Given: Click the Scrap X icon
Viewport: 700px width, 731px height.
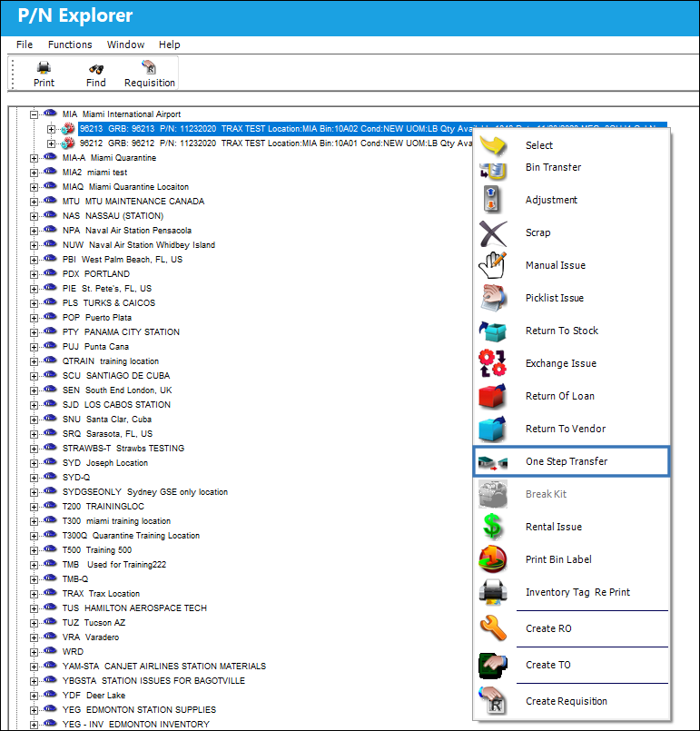Looking at the screenshot, I should coord(493,233).
